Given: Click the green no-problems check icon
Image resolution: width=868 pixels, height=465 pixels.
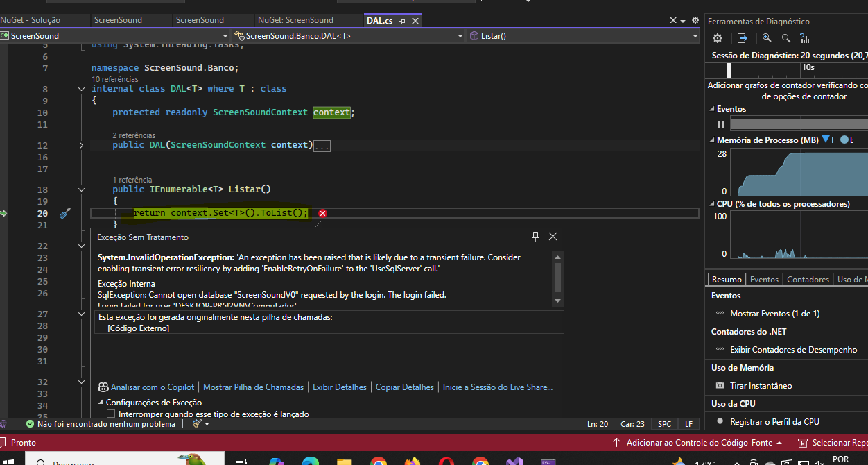Looking at the screenshot, I should click(30, 423).
